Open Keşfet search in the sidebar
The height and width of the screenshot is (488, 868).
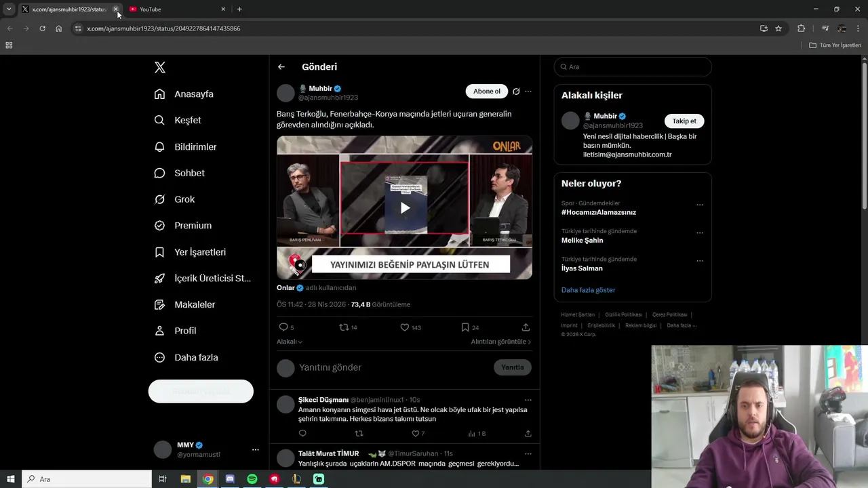[178, 120]
